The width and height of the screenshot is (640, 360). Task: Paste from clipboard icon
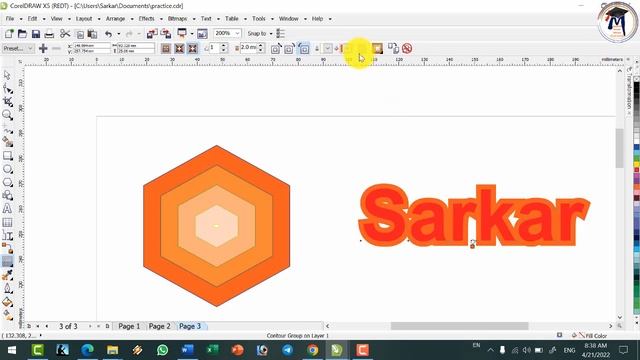(93, 34)
